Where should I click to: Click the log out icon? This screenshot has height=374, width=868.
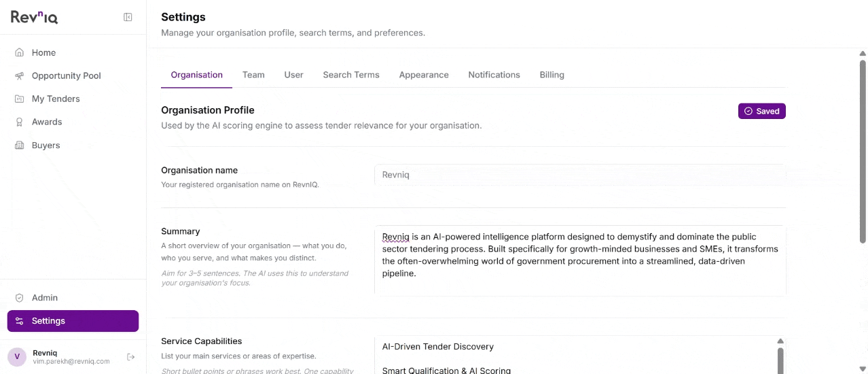coord(131,357)
